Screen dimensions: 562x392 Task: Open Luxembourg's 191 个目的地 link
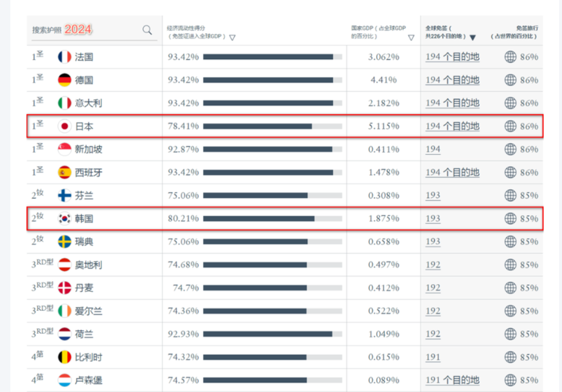pyautogui.click(x=452, y=380)
